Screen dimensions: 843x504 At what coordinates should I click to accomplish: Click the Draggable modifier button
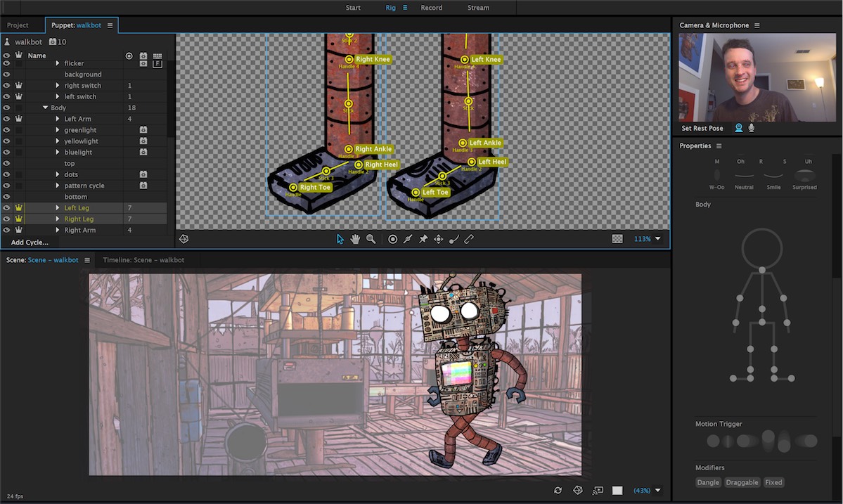coord(742,482)
